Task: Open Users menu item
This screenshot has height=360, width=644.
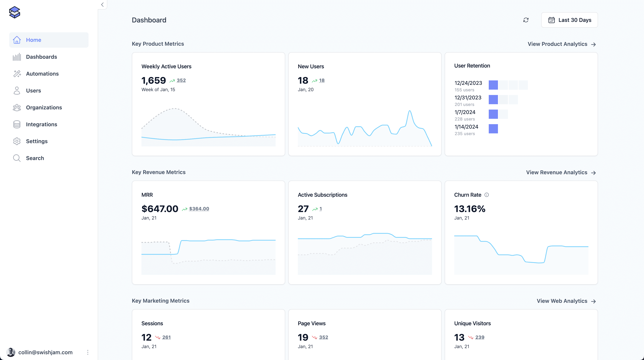Action: tap(49, 91)
